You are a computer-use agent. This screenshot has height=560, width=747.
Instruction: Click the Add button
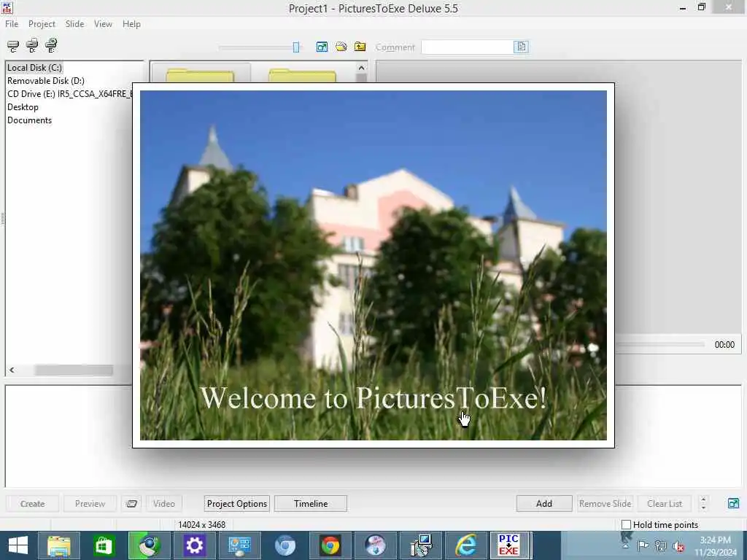point(544,503)
